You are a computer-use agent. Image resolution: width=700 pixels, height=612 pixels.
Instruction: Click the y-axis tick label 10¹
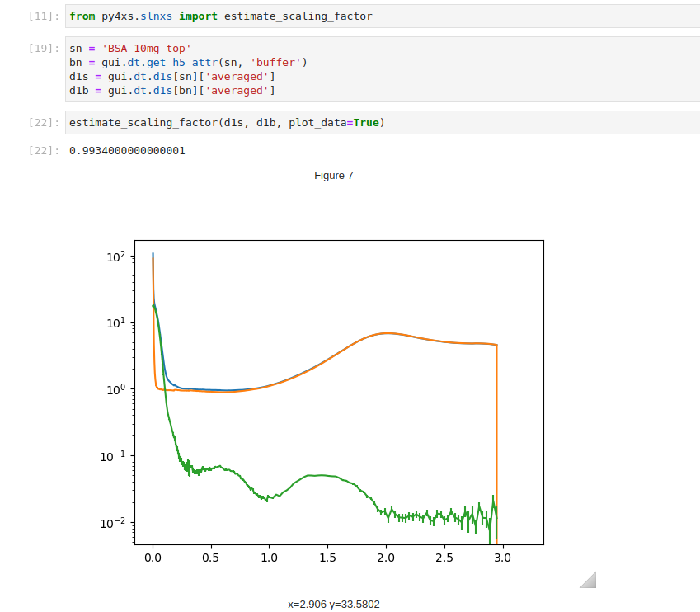click(116, 322)
